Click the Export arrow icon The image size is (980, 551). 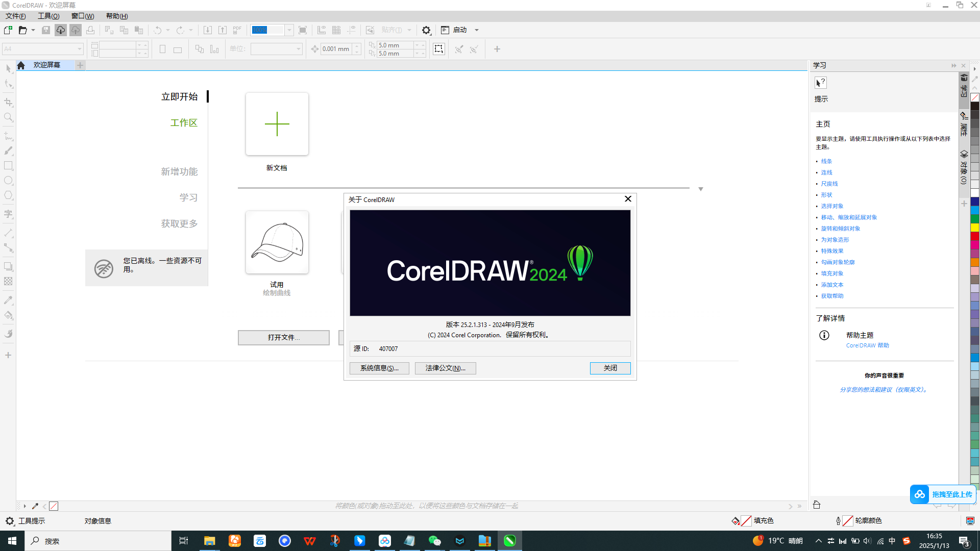(x=223, y=30)
